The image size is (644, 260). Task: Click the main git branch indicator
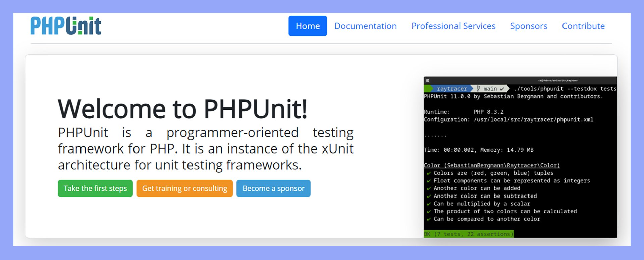tap(490, 89)
